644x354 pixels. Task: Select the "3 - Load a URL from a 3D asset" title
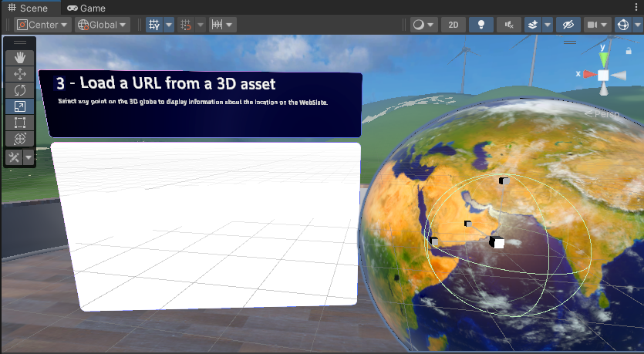pyautogui.click(x=166, y=83)
